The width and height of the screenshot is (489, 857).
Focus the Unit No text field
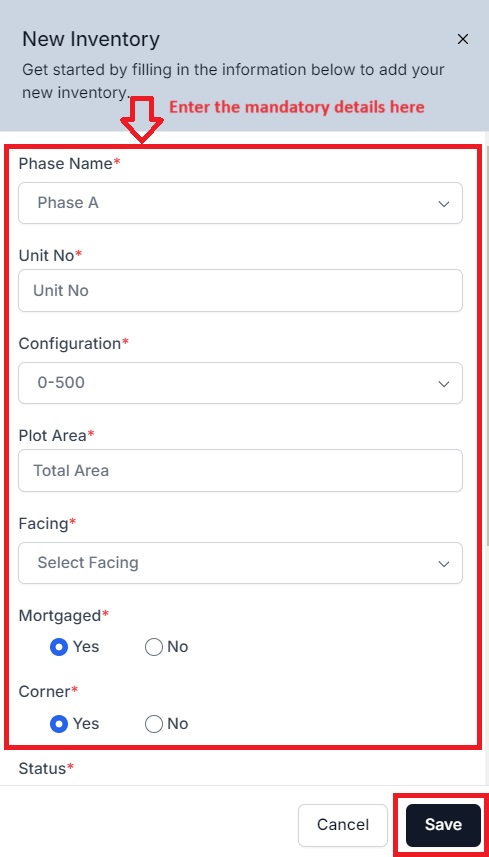(240, 290)
